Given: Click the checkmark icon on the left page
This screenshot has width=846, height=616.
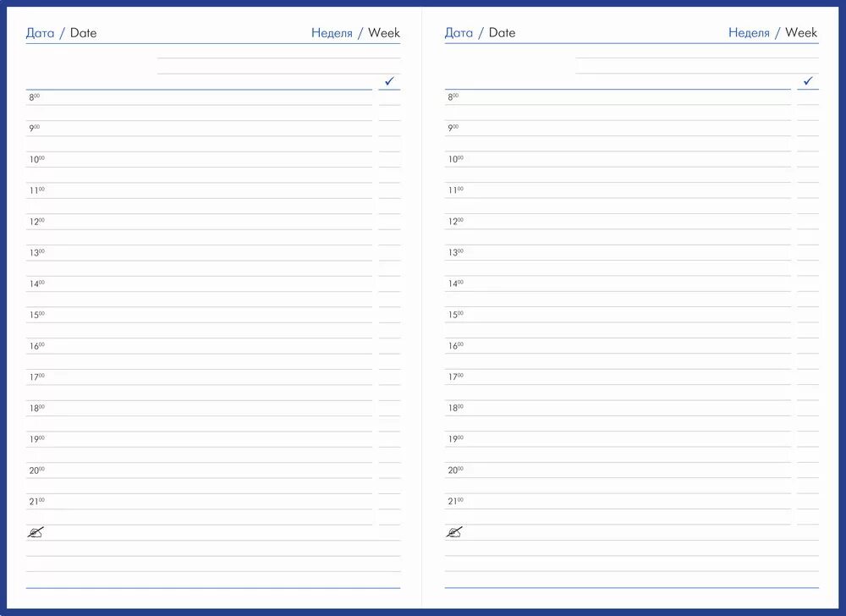Looking at the screenshot, I should (x=389, y=81).
